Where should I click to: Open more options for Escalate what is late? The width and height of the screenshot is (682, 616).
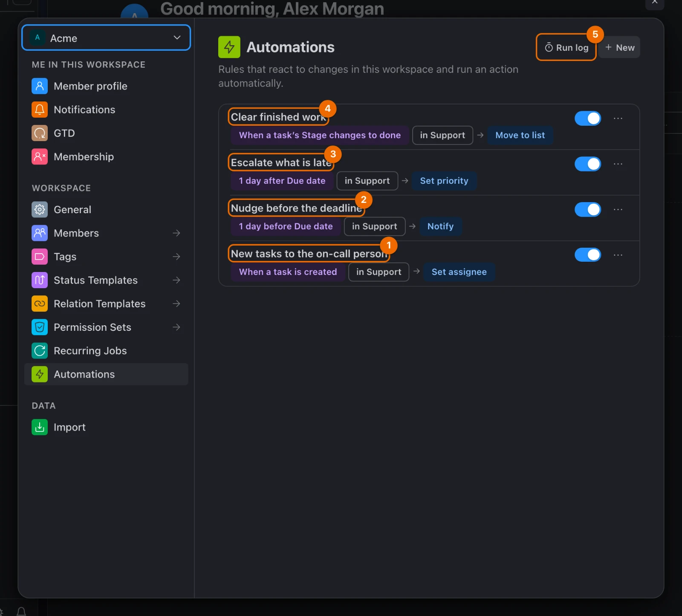618,164
